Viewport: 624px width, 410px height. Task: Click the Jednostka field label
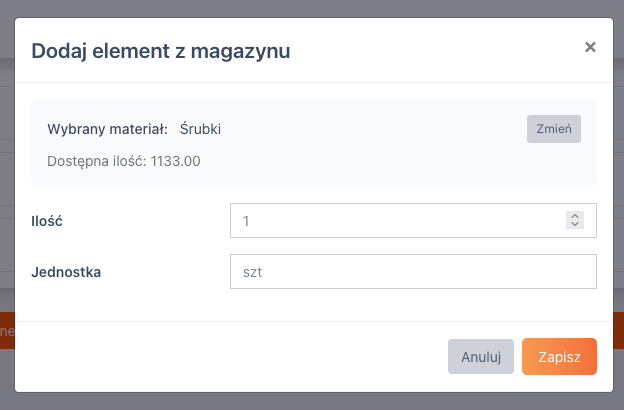point(66,271)
